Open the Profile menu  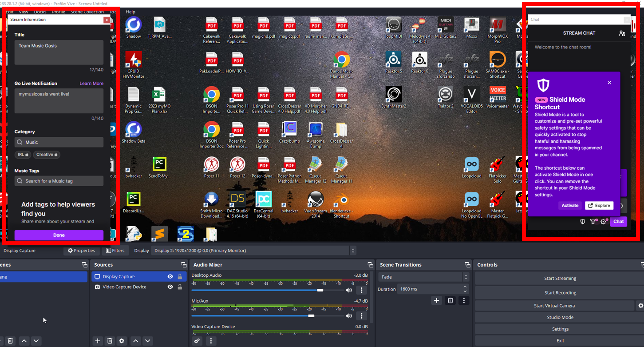(x=59, y=12)
